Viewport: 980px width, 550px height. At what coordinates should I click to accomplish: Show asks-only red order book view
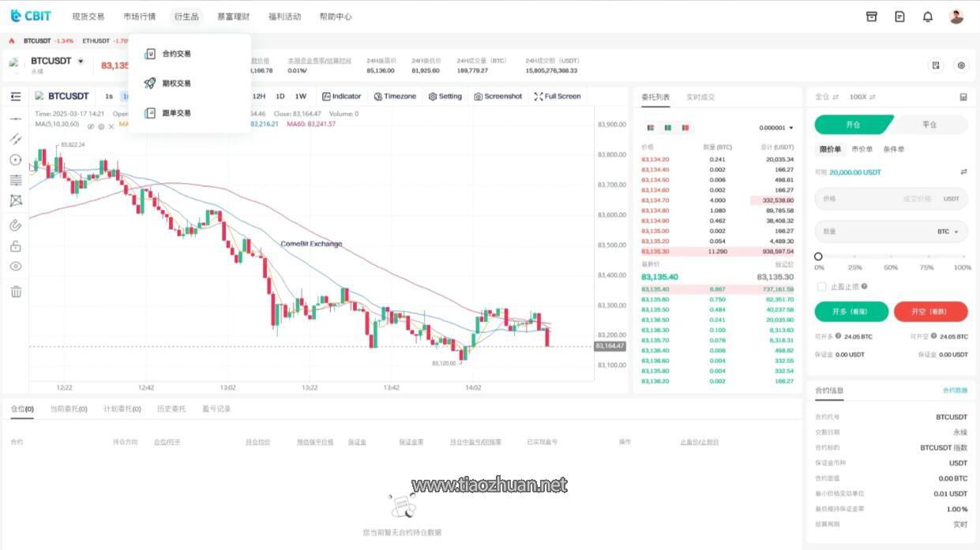[x=685, y=127]
